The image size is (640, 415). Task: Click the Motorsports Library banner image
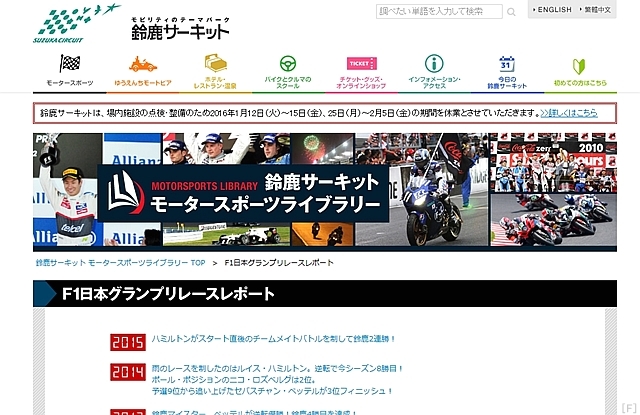[325, 192]
